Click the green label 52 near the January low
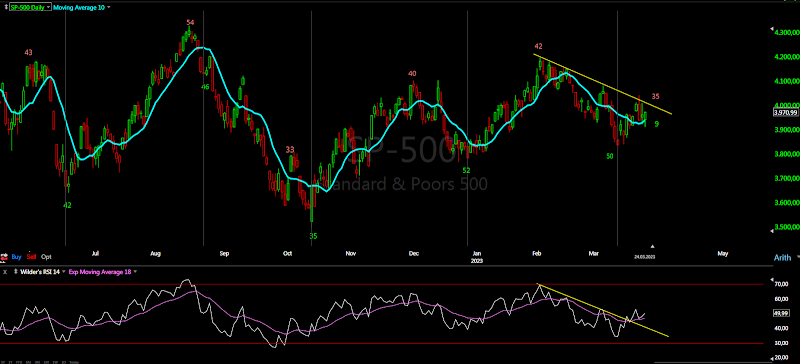This screenshot has width=800, height=364. (466, 170)
